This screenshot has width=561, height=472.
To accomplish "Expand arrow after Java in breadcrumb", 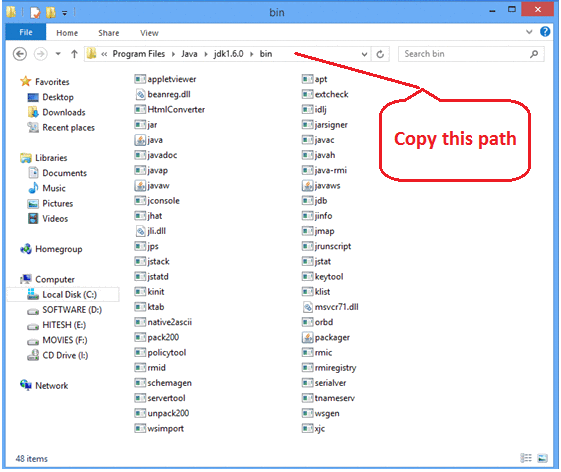I will (x=206, y=54).
